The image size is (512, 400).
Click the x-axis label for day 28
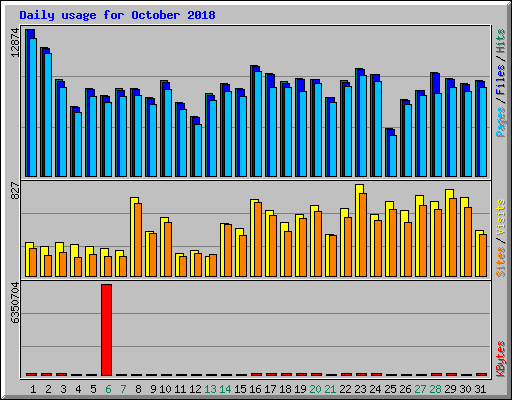pos(435,389)
